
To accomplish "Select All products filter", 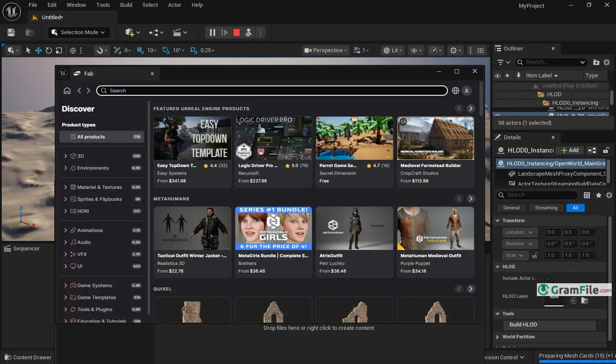I will 102,137.
